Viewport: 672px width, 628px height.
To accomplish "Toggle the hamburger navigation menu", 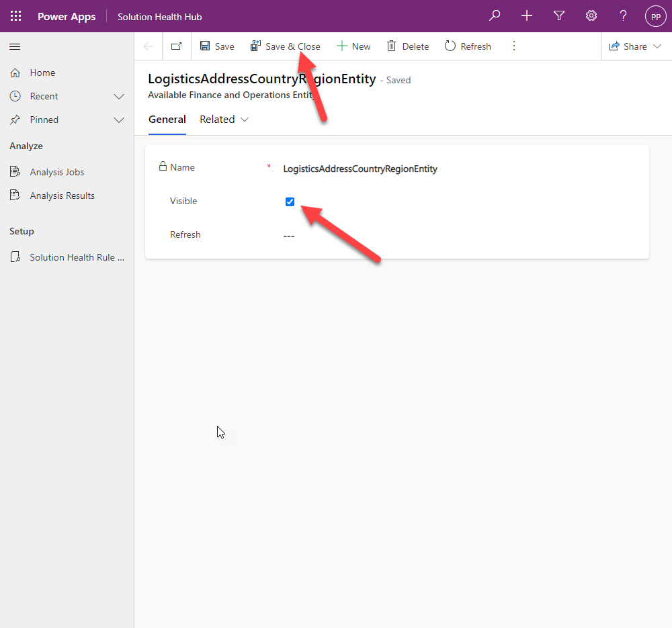I will (15, 47).
